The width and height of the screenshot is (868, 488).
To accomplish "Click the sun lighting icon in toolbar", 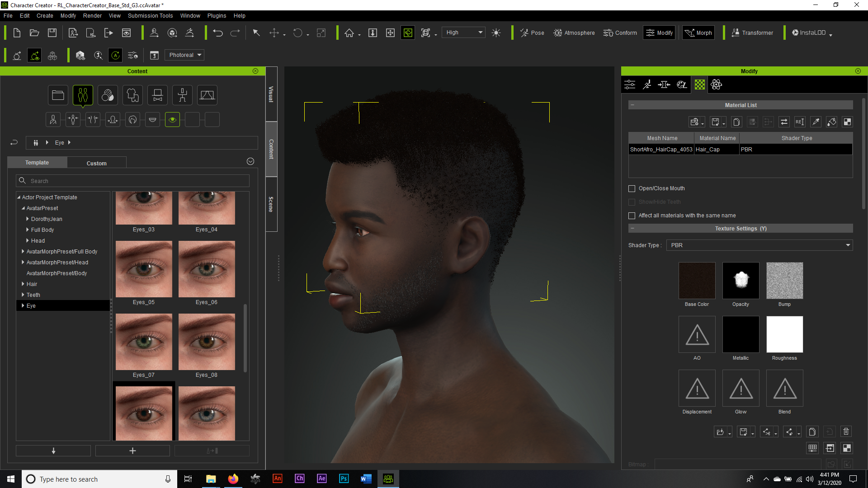I will tap(496, 33).
